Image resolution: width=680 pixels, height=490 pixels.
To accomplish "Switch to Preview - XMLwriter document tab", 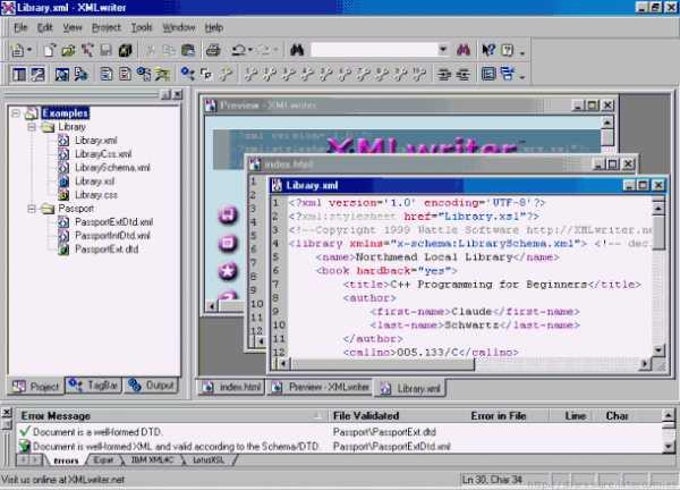I will point(320,387).
